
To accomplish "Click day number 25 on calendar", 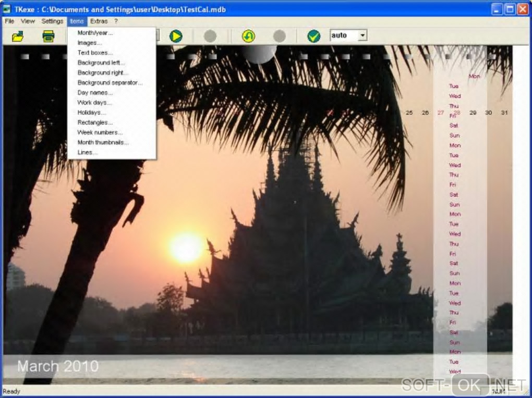I will [409, 113].
